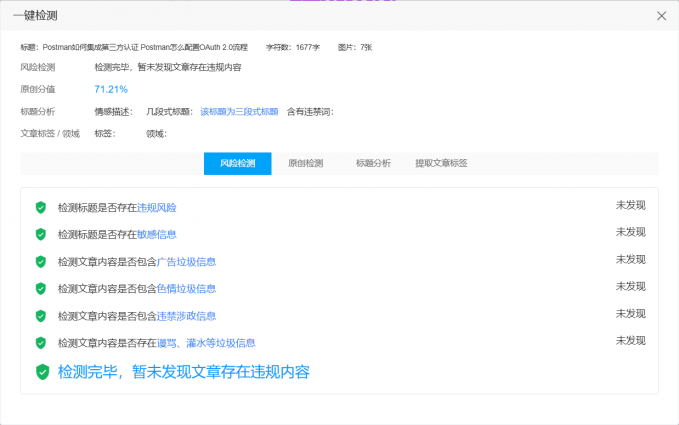Click the 该标题为三段式标题 link
679x425 pixels.
click(239, 111)
